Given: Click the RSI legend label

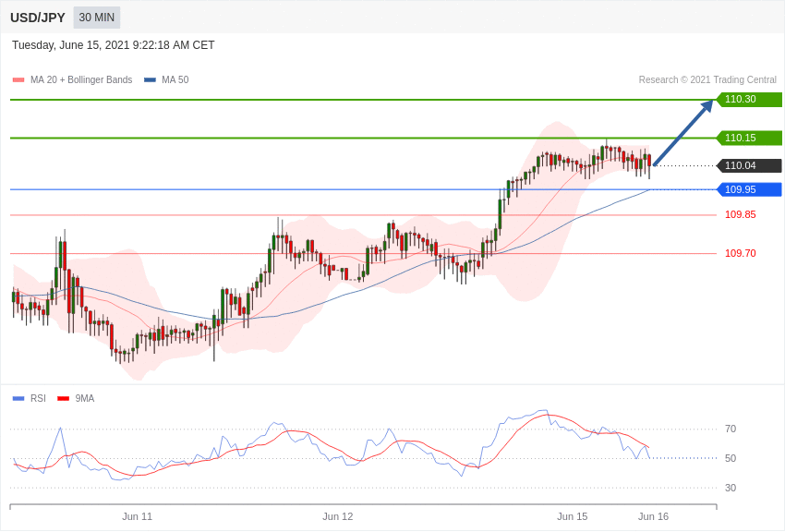Looking at the screenshot, I should 38,398.
